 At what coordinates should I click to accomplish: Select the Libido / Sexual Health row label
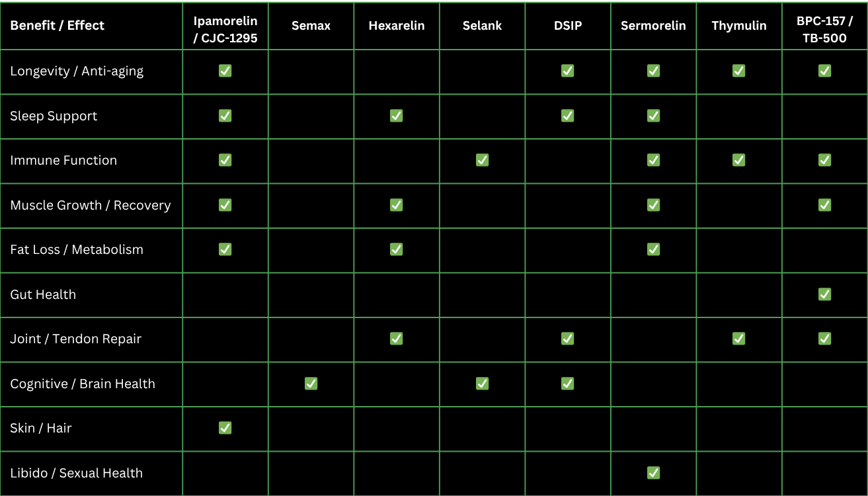pyautogui.click(x=76, y=473)
